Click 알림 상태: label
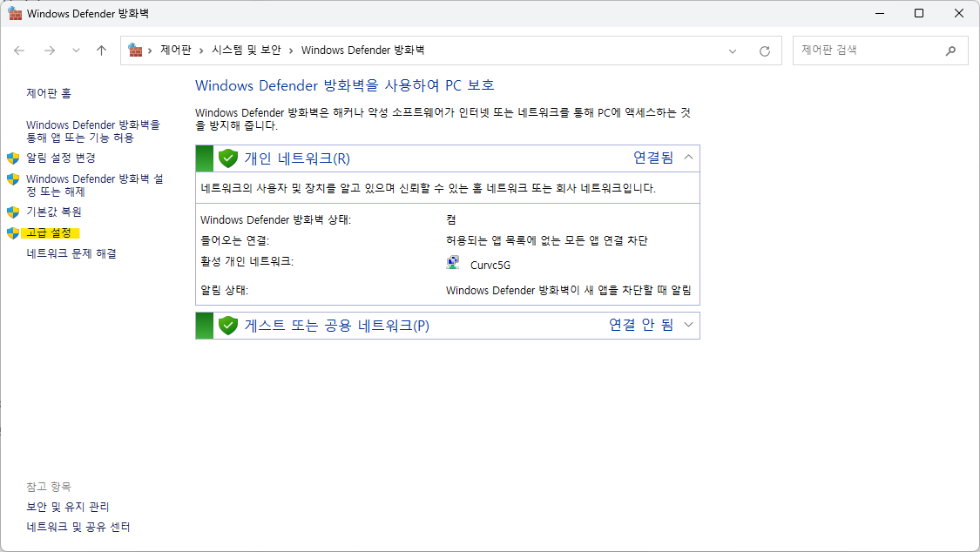Image resolution: width=980 pixels, height=552 pixels. point(225,290)
